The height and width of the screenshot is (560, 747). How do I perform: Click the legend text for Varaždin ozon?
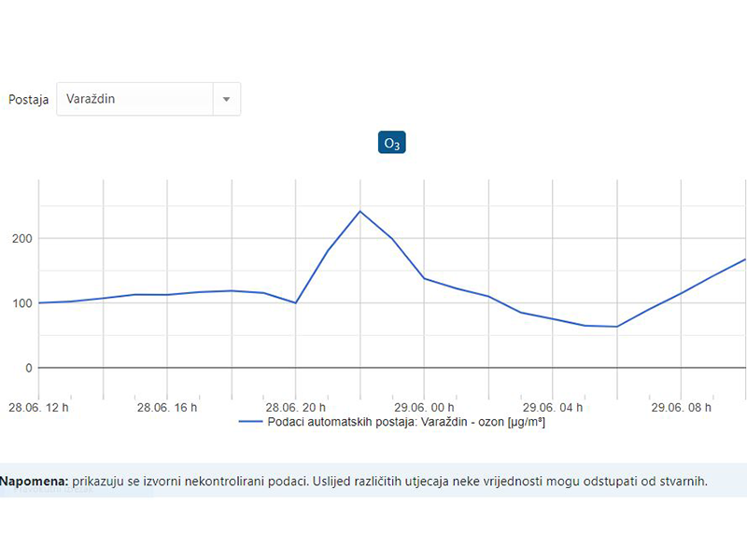[x=406, y=423]
